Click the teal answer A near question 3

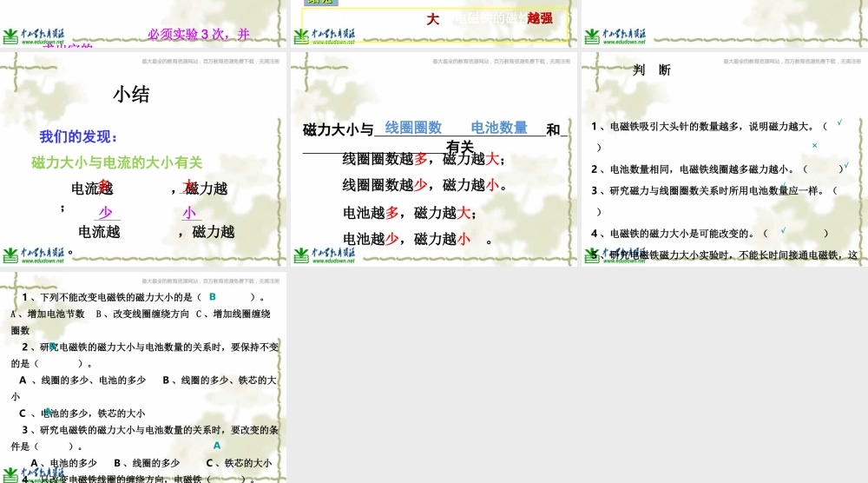point(217,446)
